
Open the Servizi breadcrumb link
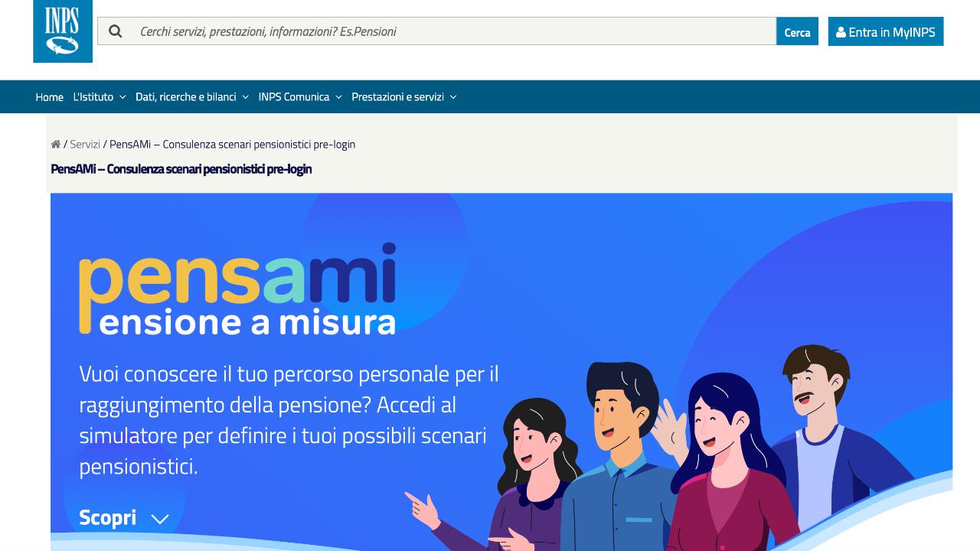85,144
